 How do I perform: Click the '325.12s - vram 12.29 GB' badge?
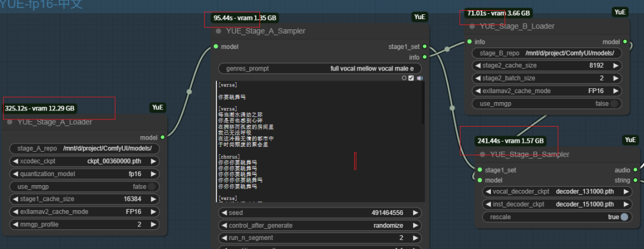click(x=40, y=108)
